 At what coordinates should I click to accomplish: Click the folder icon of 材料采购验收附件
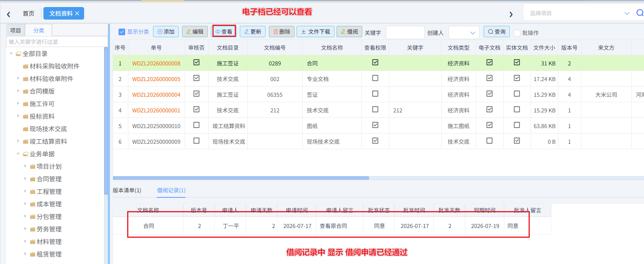pyautogui.click(x=25, y=66)
